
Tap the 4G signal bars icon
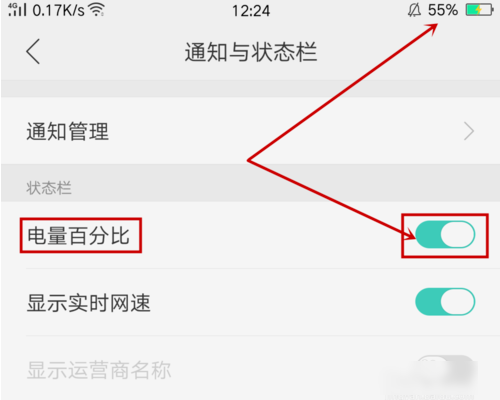17,10
